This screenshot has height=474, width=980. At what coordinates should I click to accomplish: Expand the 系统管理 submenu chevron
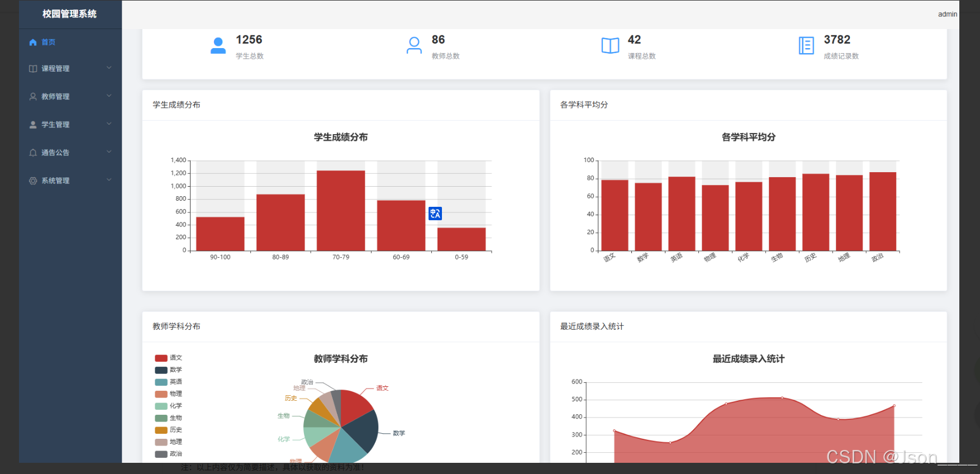point(109,180)
